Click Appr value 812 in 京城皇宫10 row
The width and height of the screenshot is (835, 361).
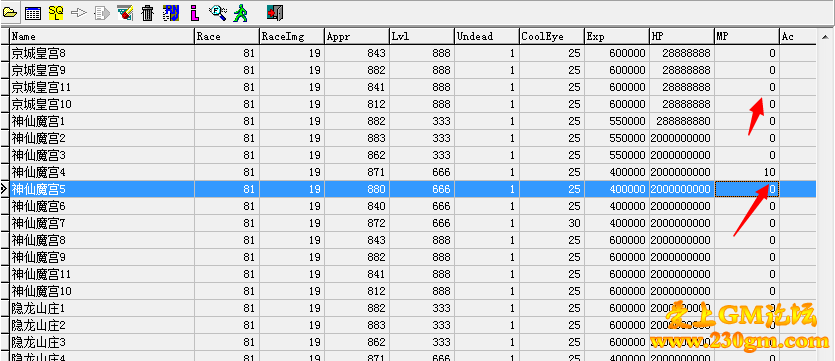[x=357, y=104]
